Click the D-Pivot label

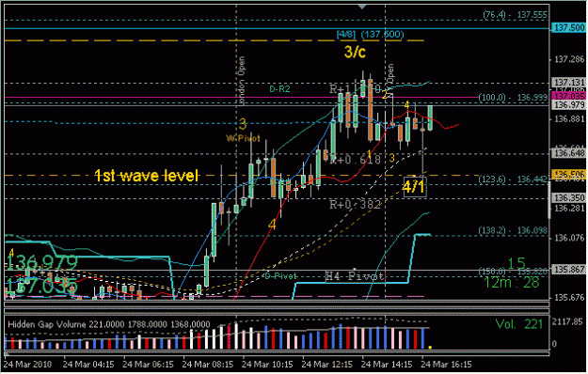[x=281, y=276]
